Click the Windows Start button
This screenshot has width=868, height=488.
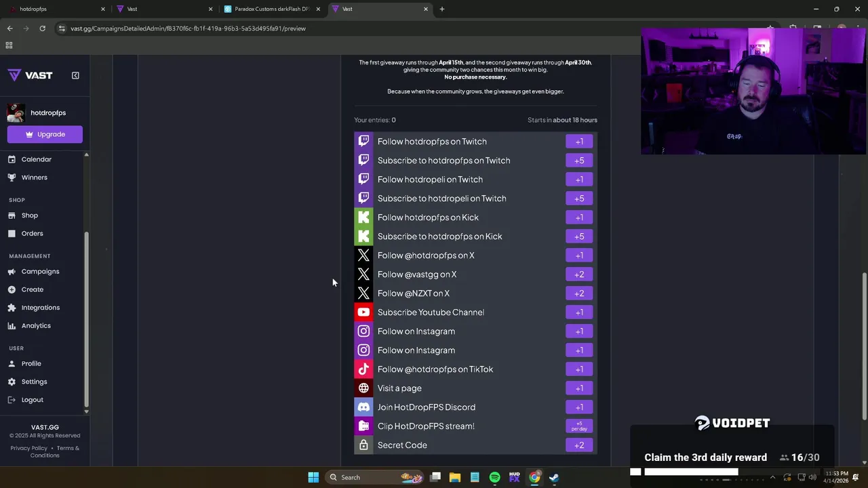(313, 477)
